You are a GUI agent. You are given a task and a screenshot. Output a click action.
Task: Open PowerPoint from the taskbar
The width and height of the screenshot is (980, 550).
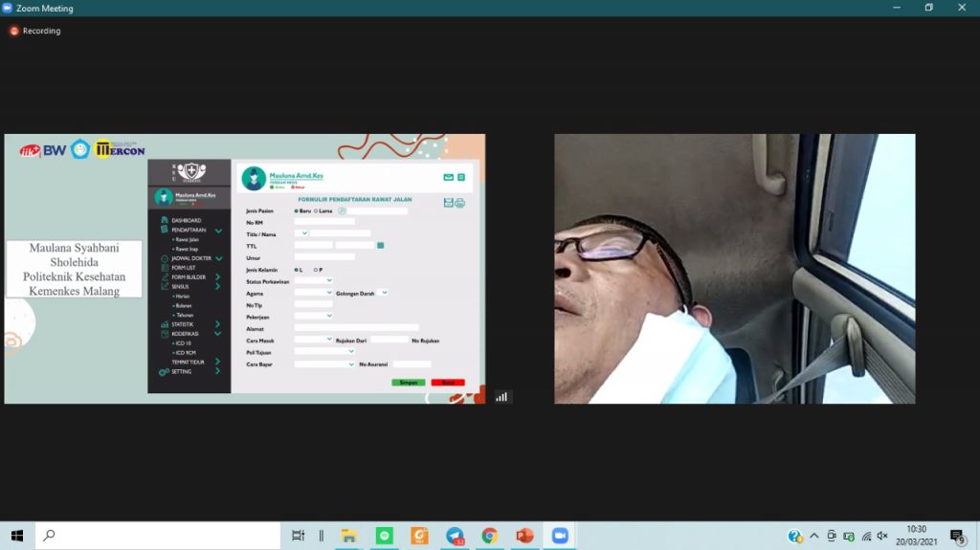tap(524, 536)
